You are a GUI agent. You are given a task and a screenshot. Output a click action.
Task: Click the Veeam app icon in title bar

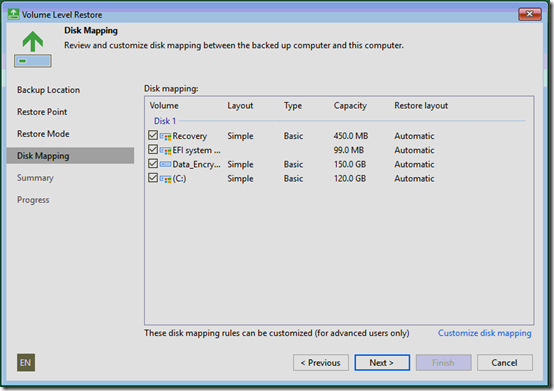pos(13,14)
